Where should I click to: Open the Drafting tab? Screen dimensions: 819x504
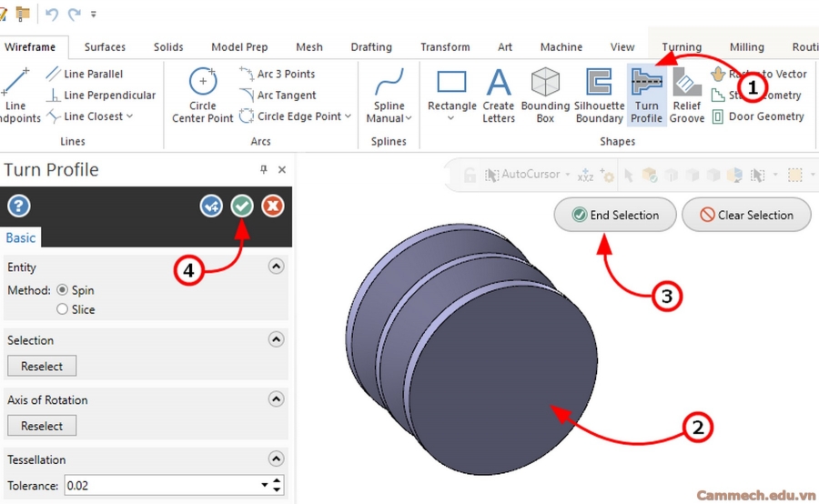pyautogui.click(x=371, y=47)
